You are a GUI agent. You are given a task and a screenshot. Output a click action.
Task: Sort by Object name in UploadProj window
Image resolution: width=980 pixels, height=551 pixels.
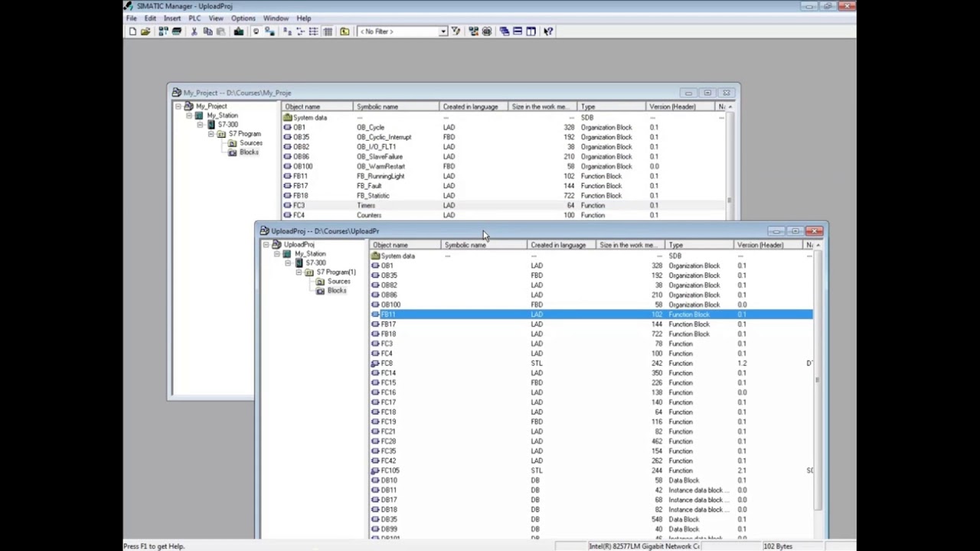click(x=406, y=245)
